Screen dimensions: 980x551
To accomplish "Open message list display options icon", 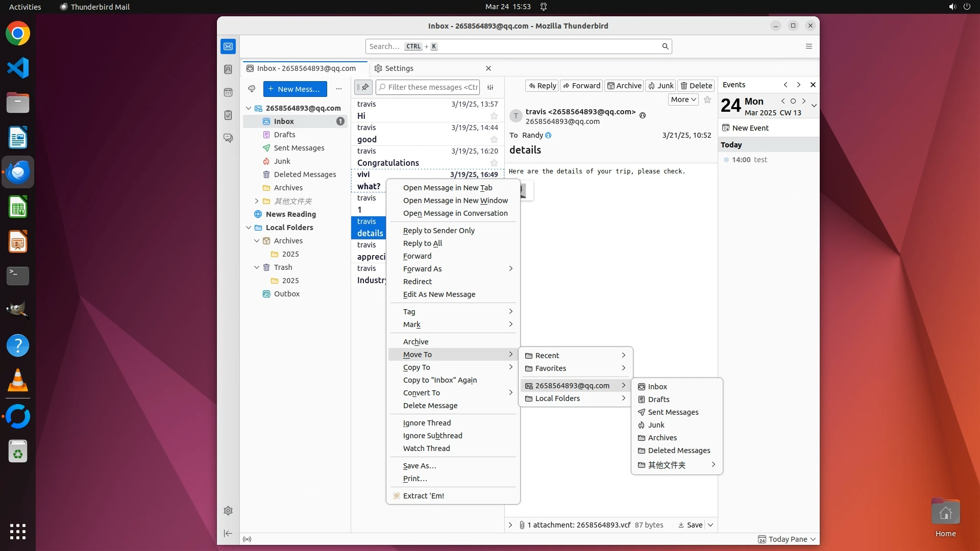I will (x=490, y=87).
